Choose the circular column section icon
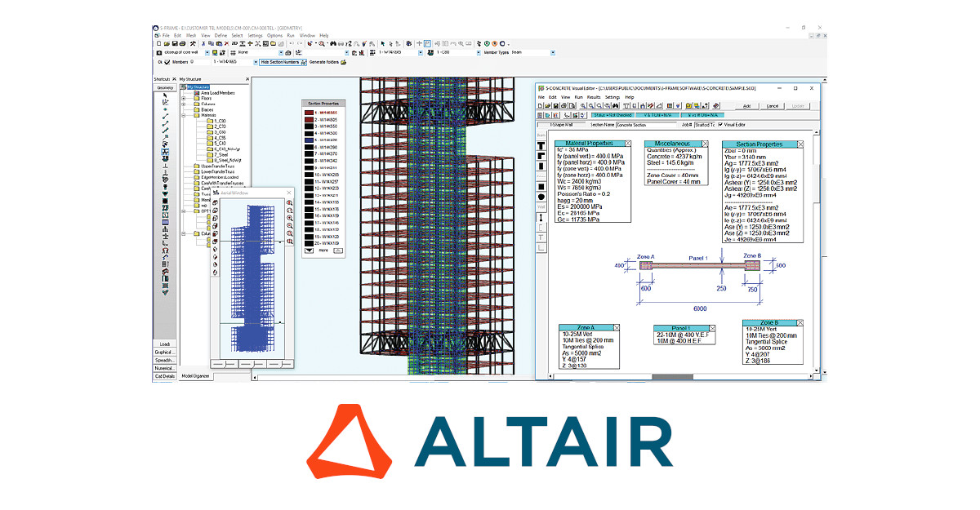 tap(541, 197)
